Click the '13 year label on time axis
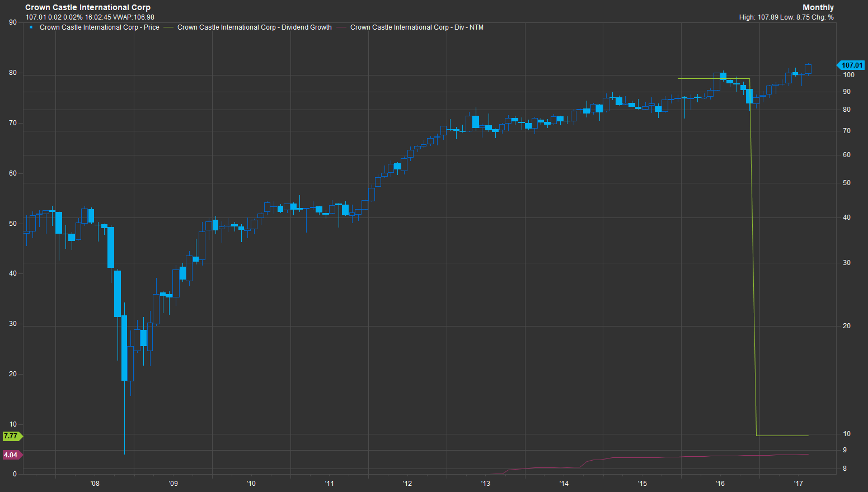 click(485, 484)
